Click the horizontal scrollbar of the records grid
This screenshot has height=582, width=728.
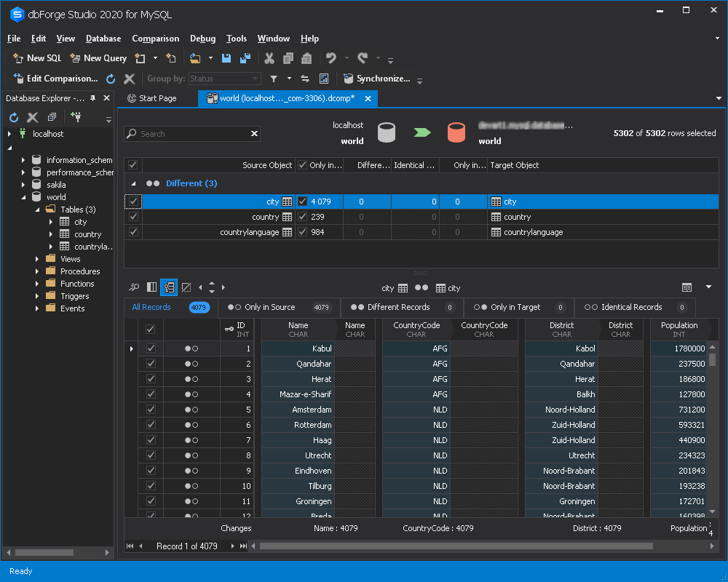click(x=456, y=546)
